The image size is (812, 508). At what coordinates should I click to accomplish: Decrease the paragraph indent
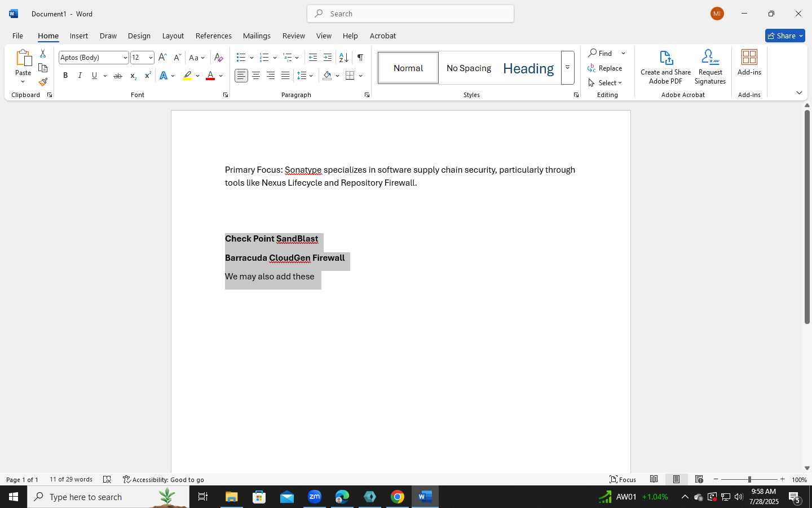(x=313, y=58)
